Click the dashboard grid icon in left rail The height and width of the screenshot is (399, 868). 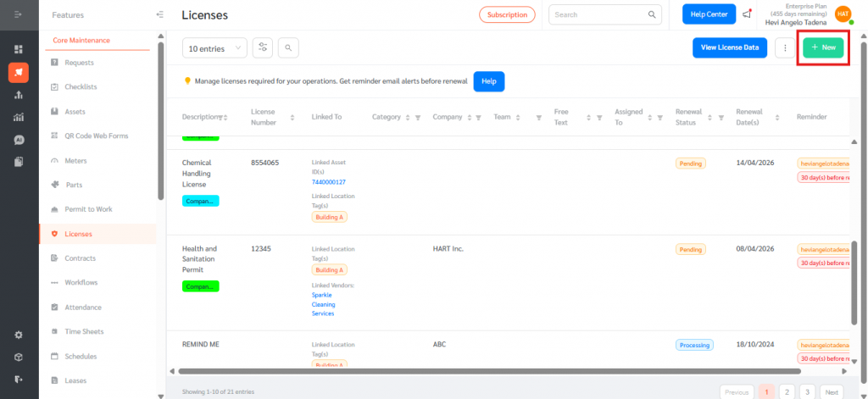[x=19, y=49]
